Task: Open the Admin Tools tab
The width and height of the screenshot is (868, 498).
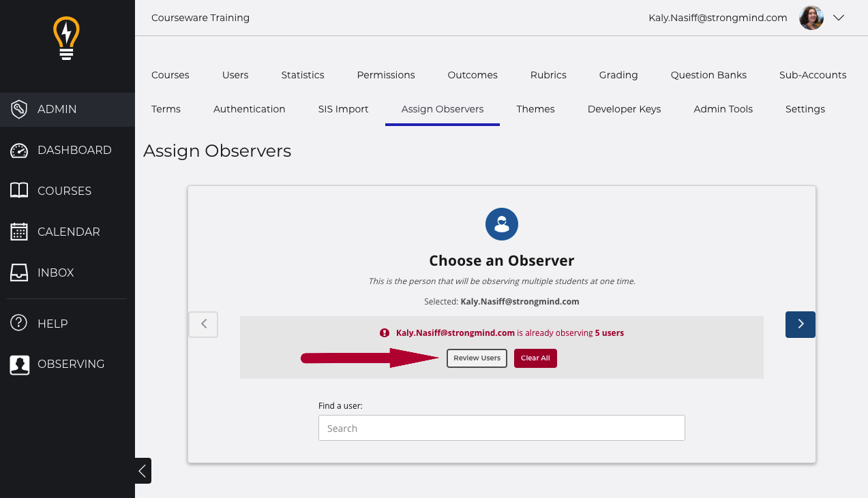Action: click(723, 109)
